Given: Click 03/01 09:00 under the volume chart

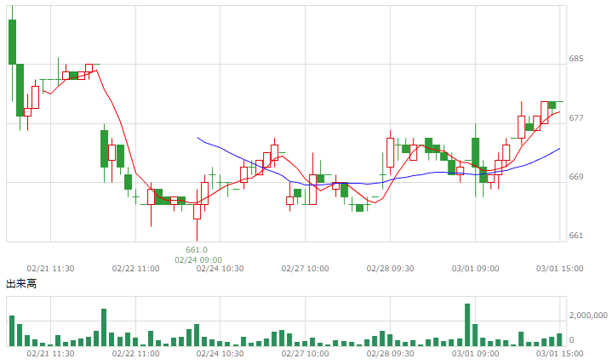Looking at the screenshot, I should coord(476,354).
